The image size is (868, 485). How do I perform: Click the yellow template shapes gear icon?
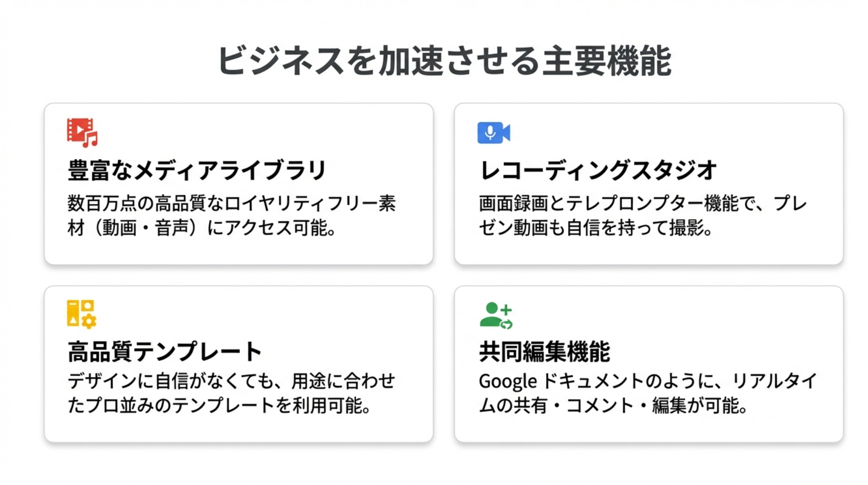[x=81, y=314]
